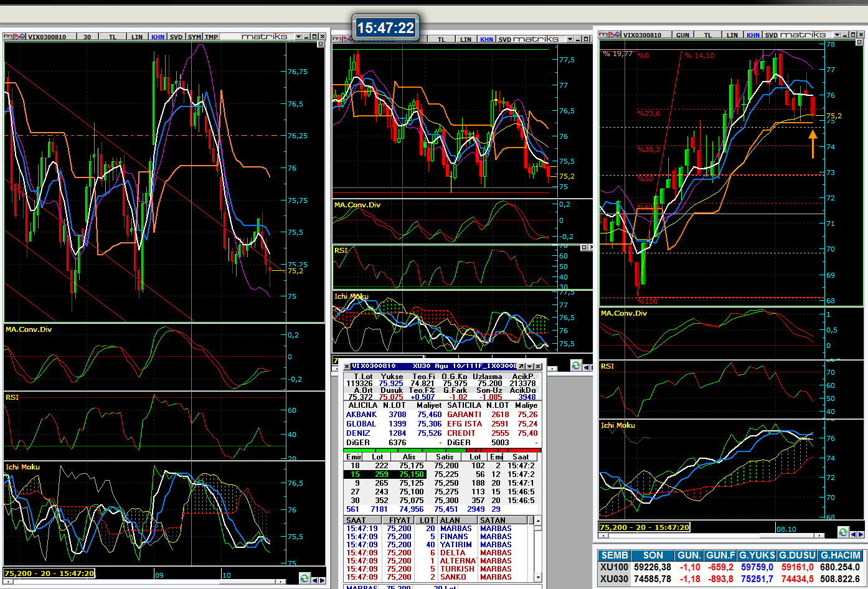This screenshot has width=868, height=589.
Task: Click the 30 period button in left chart
Action: pos(87,37)
